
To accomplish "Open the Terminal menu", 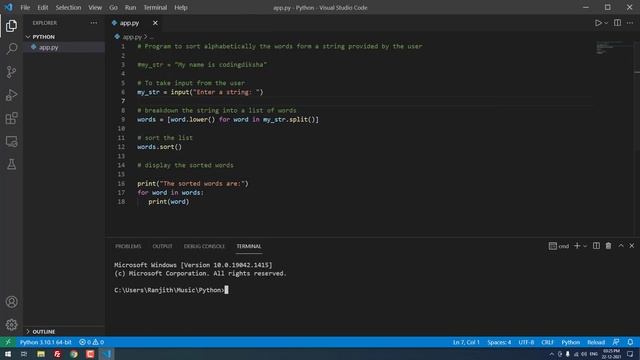I will (155, 7).
